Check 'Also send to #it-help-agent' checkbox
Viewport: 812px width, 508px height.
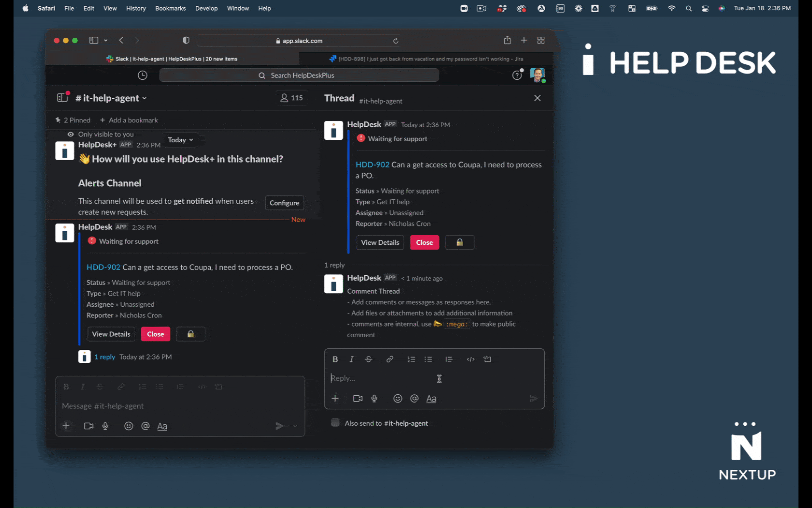335,422
